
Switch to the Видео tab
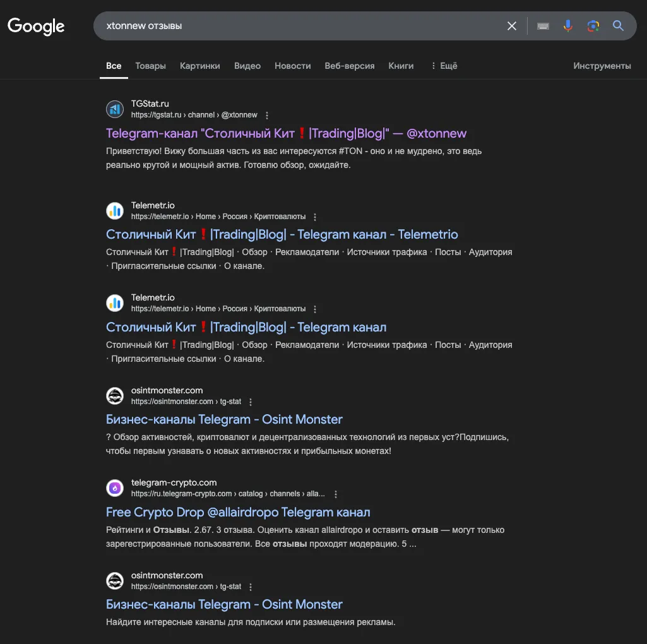247,66
